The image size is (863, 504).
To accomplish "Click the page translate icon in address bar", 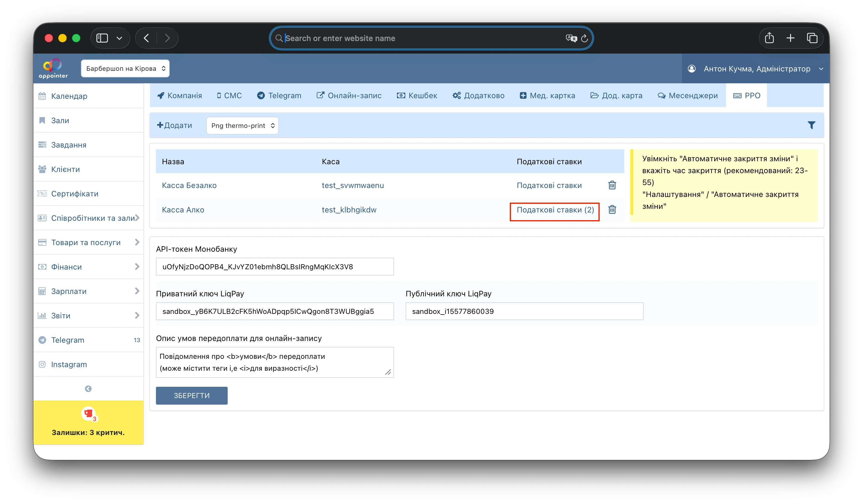I will point(571,38).
